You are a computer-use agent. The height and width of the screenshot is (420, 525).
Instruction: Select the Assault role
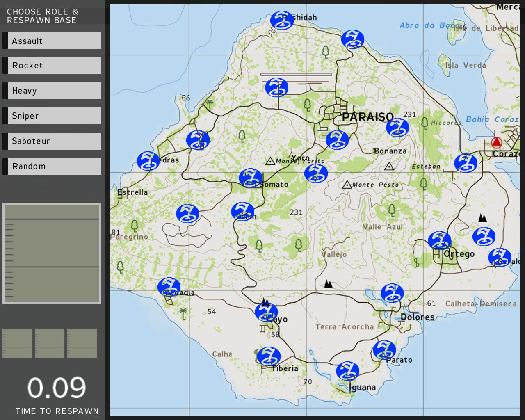pyautogui.click(x=52, y=41)
